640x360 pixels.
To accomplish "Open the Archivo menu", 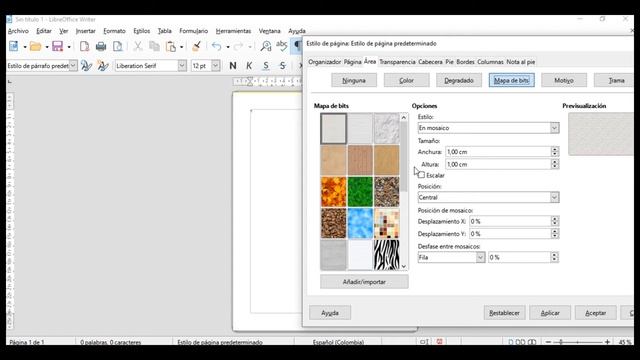I will (x=18, y=31).
